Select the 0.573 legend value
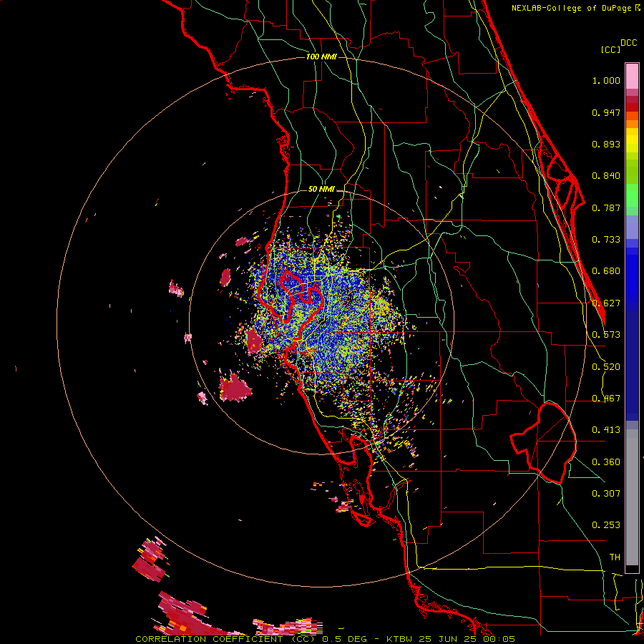644x644 pixels. tap(606, 335)
